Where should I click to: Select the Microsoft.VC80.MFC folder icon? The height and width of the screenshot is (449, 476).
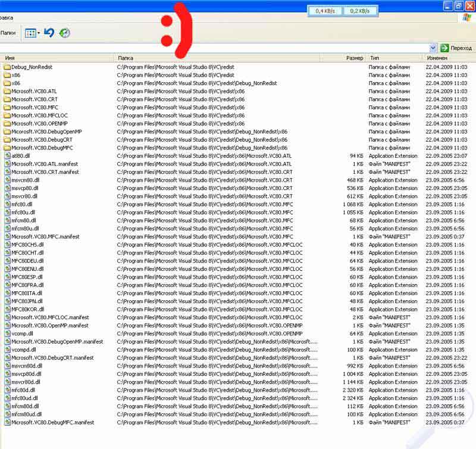tap(7, 108)
